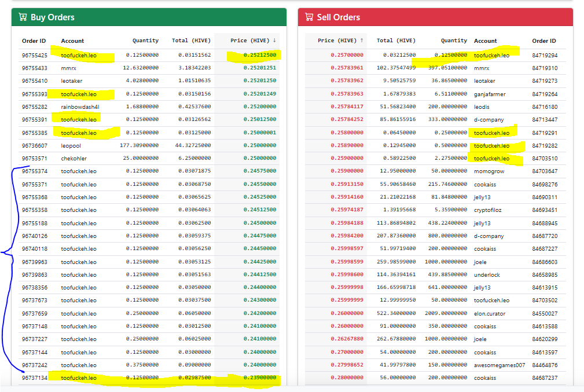
Task: Open mmrx account in Buy Orders
Action: [x=68, y=68]
